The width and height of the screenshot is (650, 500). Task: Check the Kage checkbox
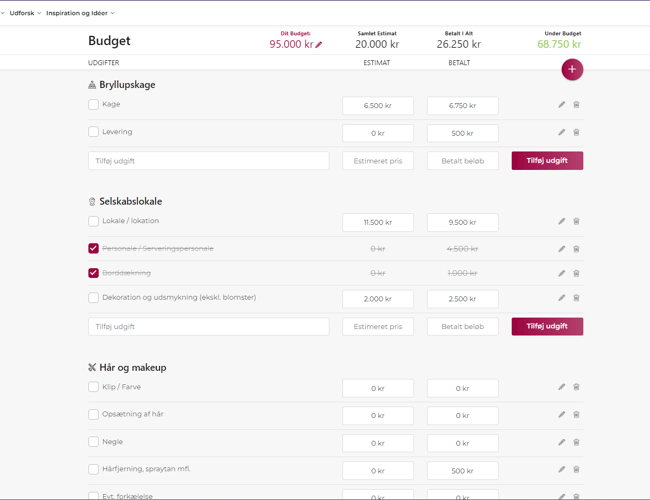point(93,104)
